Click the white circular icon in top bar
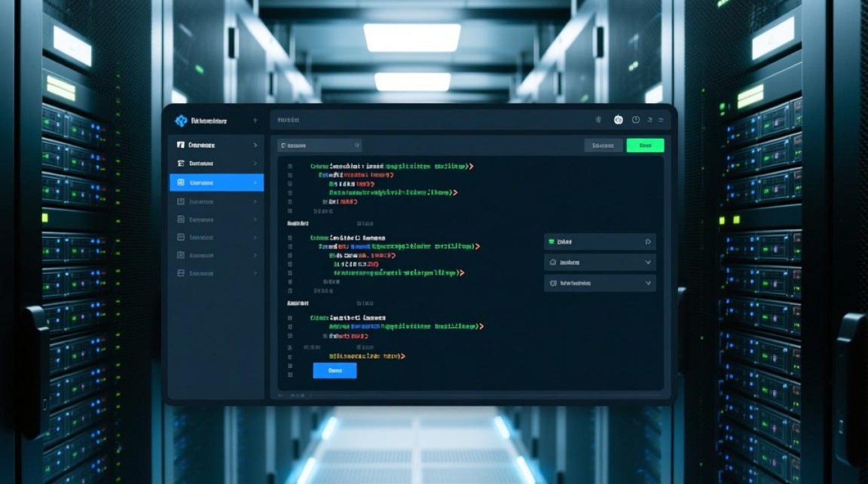 [x=618, y=120]
